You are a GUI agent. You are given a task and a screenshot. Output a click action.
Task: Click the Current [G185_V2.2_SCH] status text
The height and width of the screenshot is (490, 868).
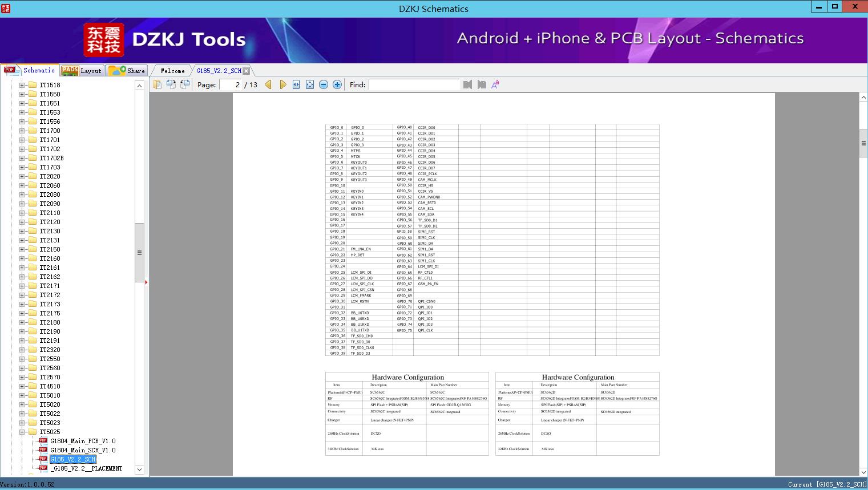[827, 484]
